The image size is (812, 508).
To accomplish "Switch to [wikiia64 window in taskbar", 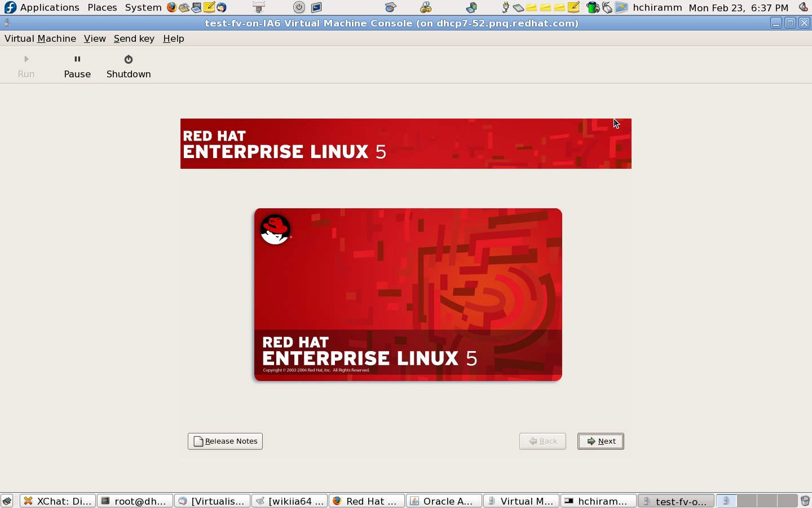I will (x=289, y=501).
